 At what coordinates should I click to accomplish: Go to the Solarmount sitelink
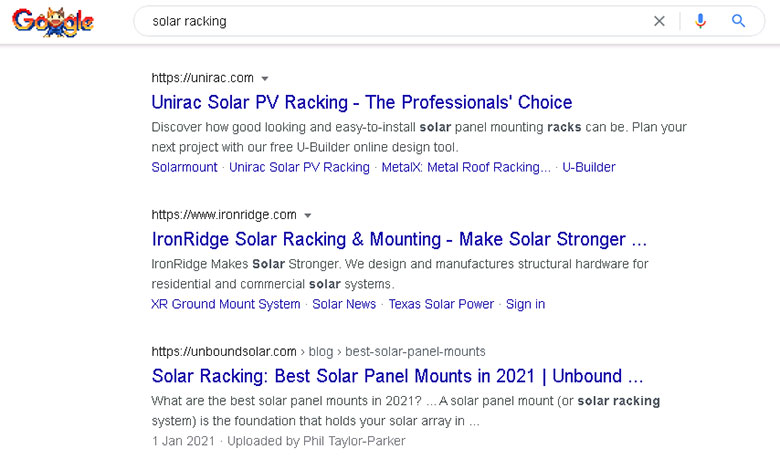[184, 167]
